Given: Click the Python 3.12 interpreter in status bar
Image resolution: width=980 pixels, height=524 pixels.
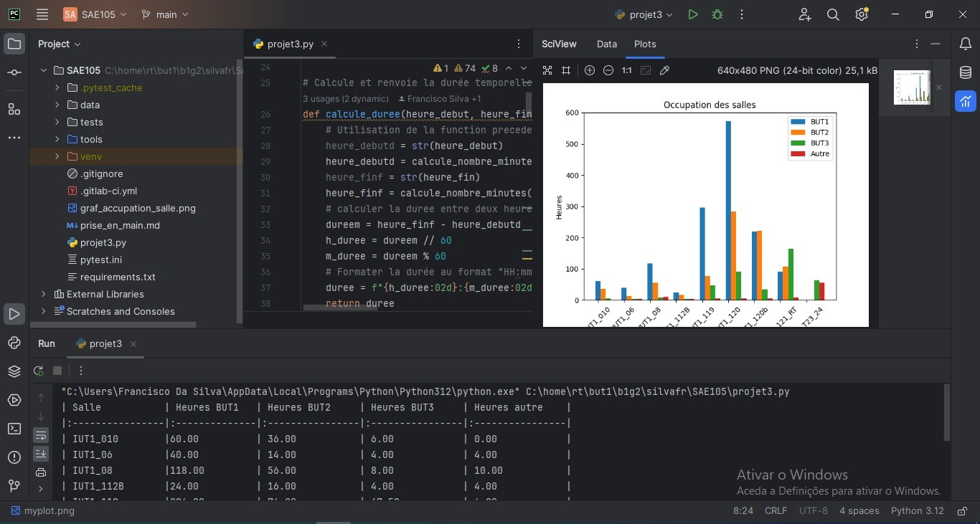Looking at the screenshot, I should coord(917,511).
